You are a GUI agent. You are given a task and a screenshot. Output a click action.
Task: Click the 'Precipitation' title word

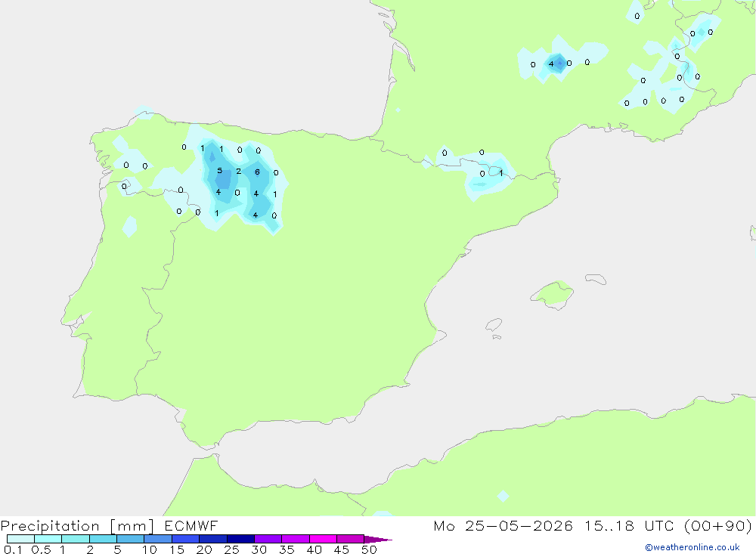pos(50,526)
